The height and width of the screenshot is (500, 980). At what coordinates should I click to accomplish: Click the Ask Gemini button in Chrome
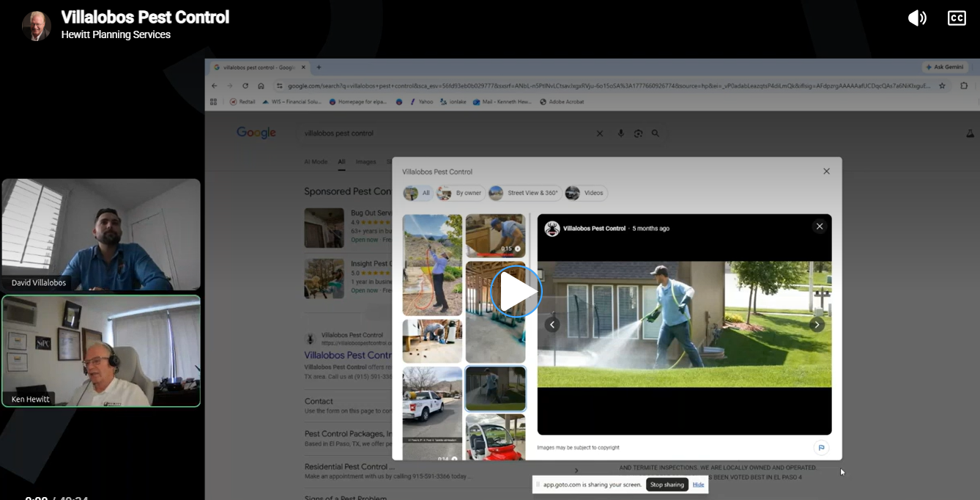point(946,67)
